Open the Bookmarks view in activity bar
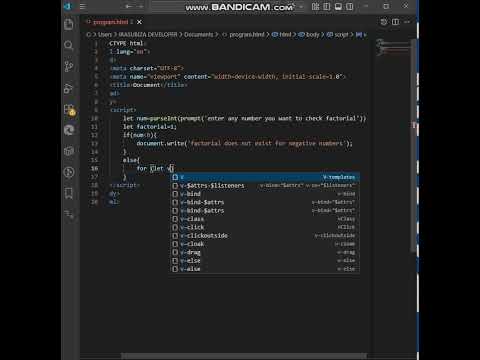 click(69, 193)
